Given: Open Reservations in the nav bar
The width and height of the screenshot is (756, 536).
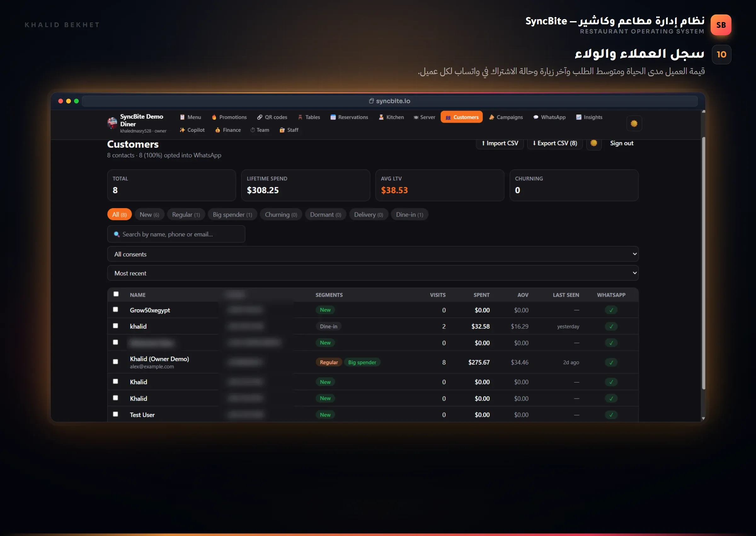Looking at the screenshot, I should [x=349, y=117].
